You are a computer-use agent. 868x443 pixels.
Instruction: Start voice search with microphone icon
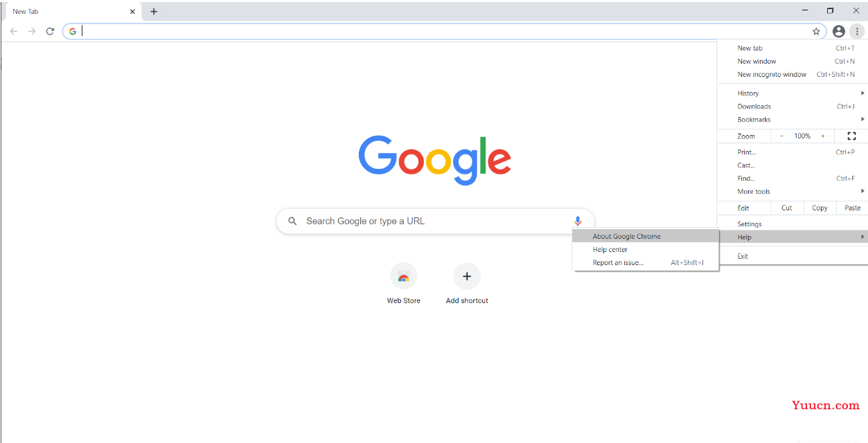click(578, 221)
